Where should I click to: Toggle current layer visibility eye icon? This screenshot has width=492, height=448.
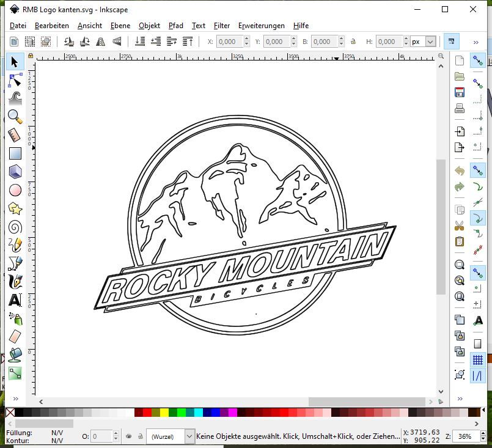[x=129, y=436]
